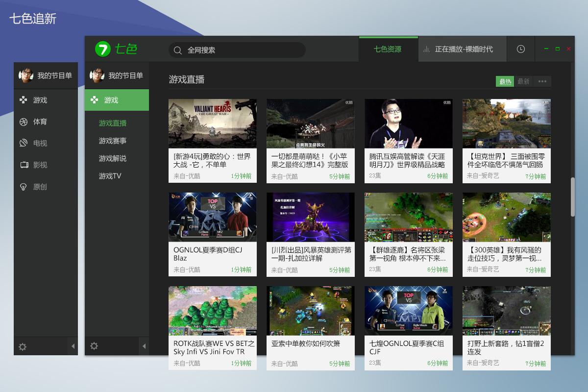Select 游戏直播 in sidebar
The width and height of the screenshot is (588, 392).
click(113, 123)
